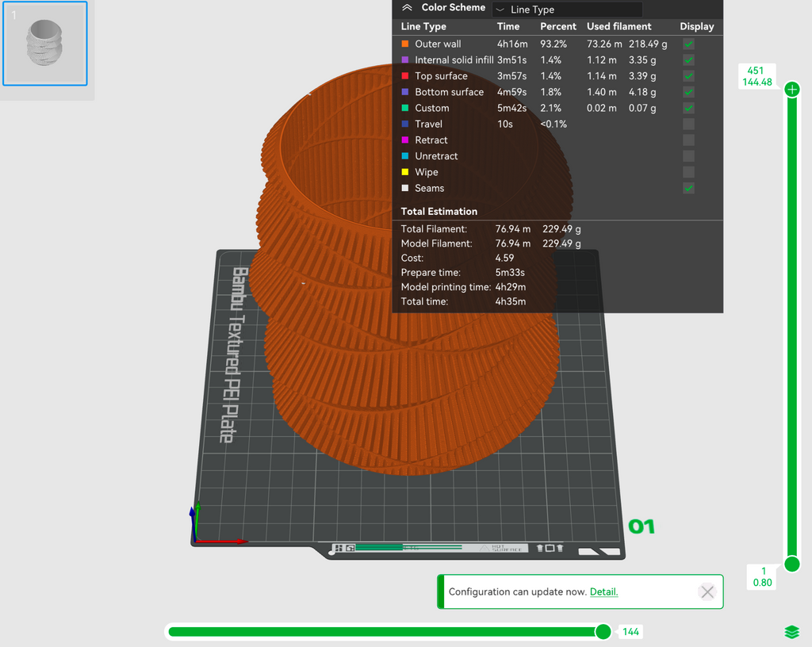Collapse the Color Scheme panel chevron
Screen dimensions: 812x647
pos(407,8)
